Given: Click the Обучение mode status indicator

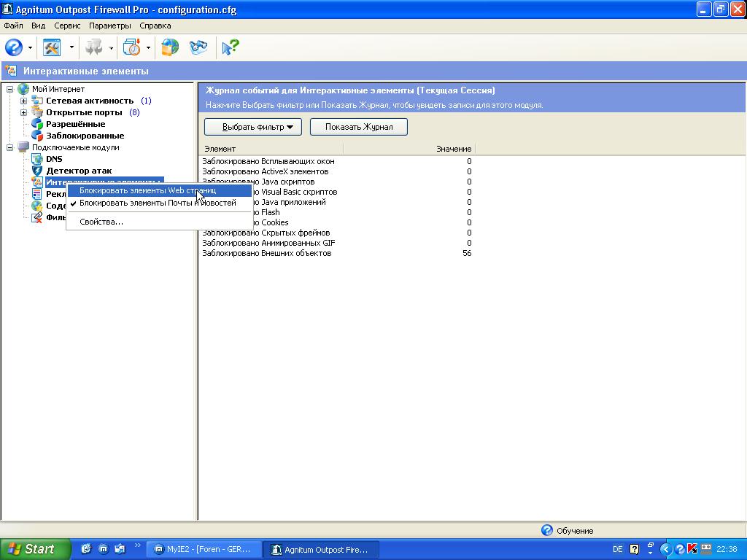Looking at the screenshot, I should [x=568, y=531].
